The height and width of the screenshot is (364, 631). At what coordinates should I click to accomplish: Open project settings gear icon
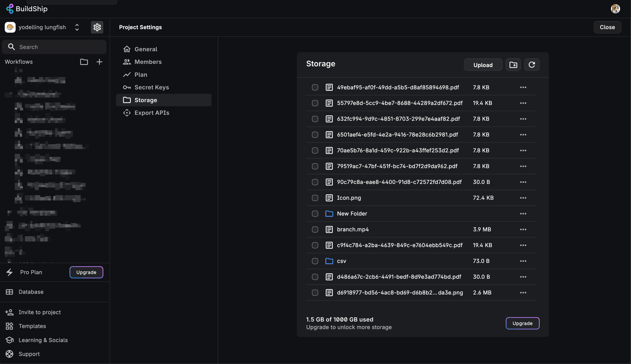tap(97, 27)
